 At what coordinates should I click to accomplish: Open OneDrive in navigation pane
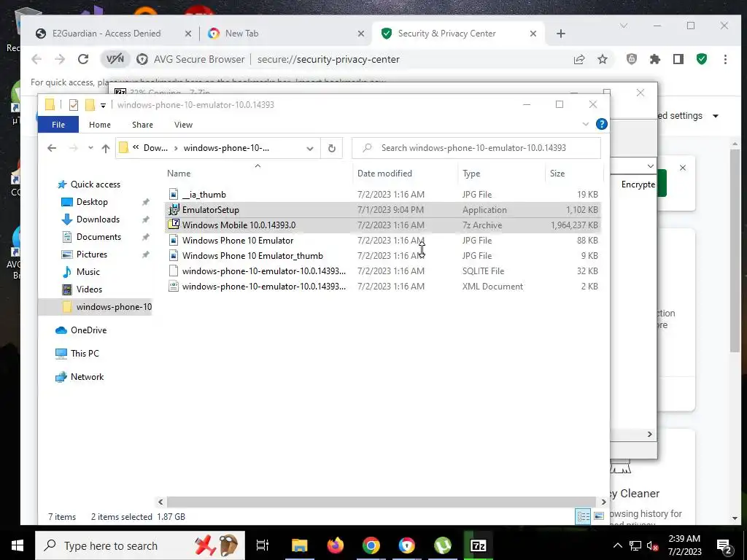pyautogui.click(x=88, y=330)
